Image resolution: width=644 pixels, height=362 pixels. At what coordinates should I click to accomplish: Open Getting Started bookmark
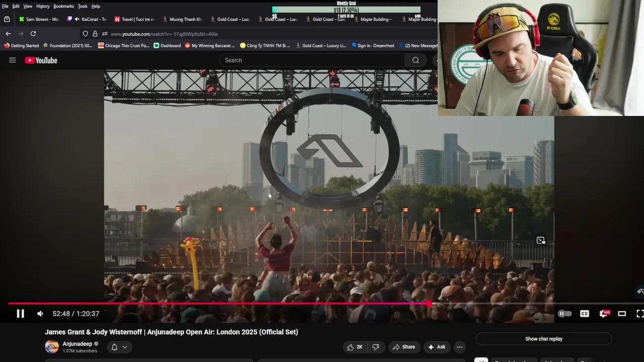pos(22,45)
